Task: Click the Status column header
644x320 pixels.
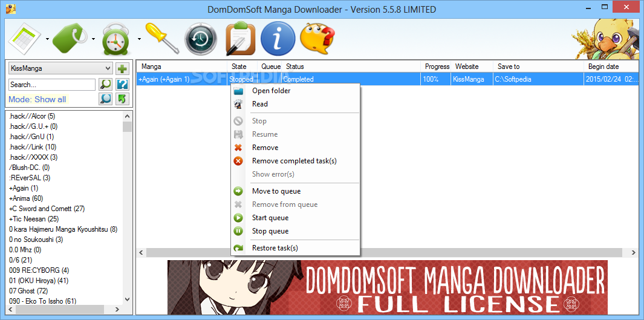Action: click(351, 67)
